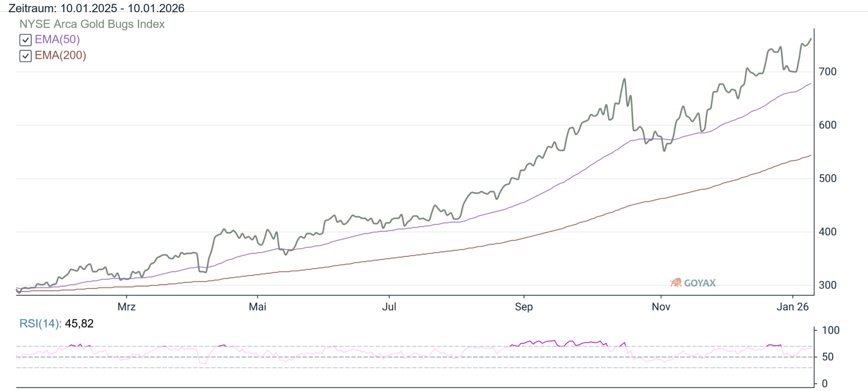Click the Jul marker on time axis
Screen dimensions: 868x391
(389, 307)
